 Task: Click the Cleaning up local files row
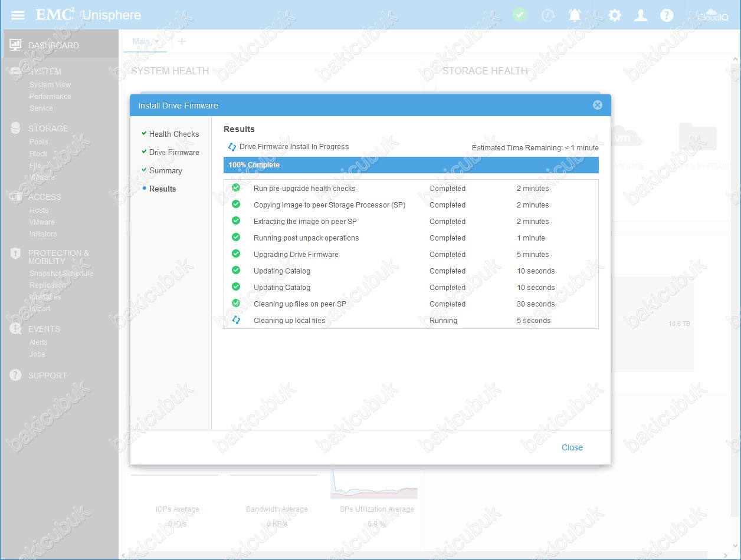[411, 321]
